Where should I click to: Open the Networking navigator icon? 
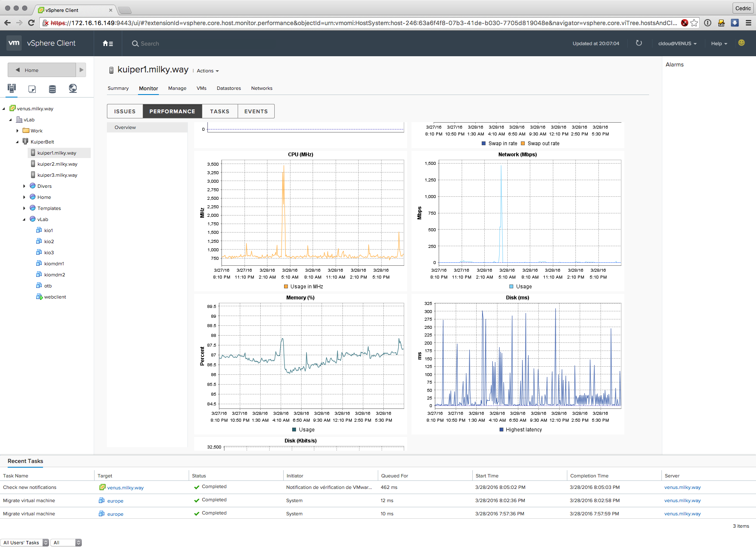pos(73,88)
